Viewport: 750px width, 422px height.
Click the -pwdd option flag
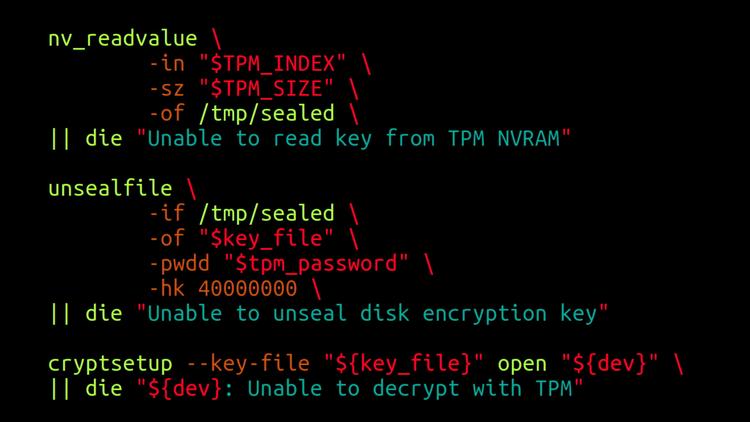point(179,264)
